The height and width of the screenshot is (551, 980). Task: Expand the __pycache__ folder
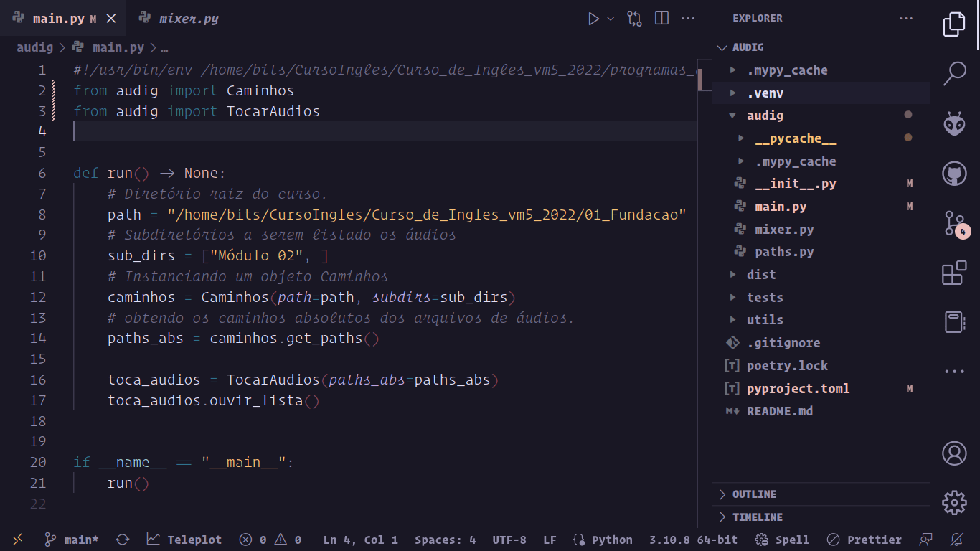point(820,138)
